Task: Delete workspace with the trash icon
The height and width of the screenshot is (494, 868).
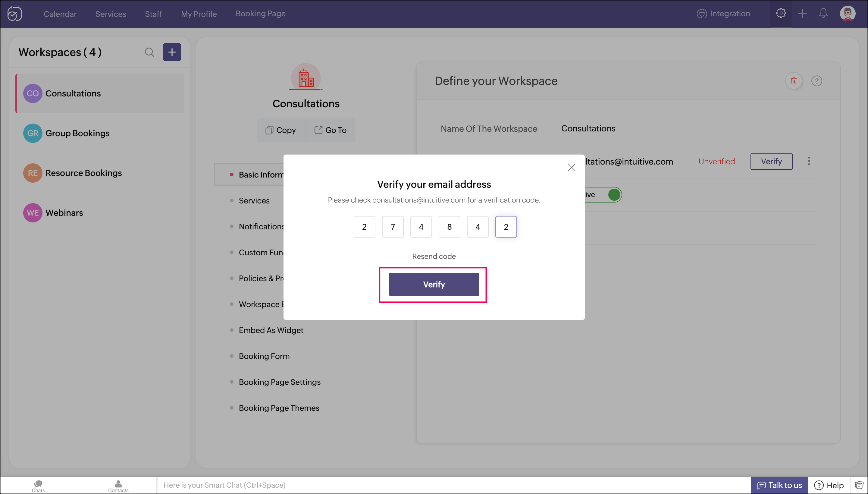Action: (793, 81)
